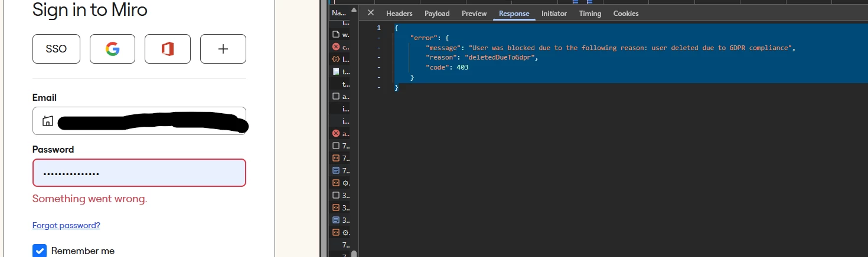Select the failed 'a...' request with red error icon
This screenshot has height=257, width=868.
coord(341,134)
